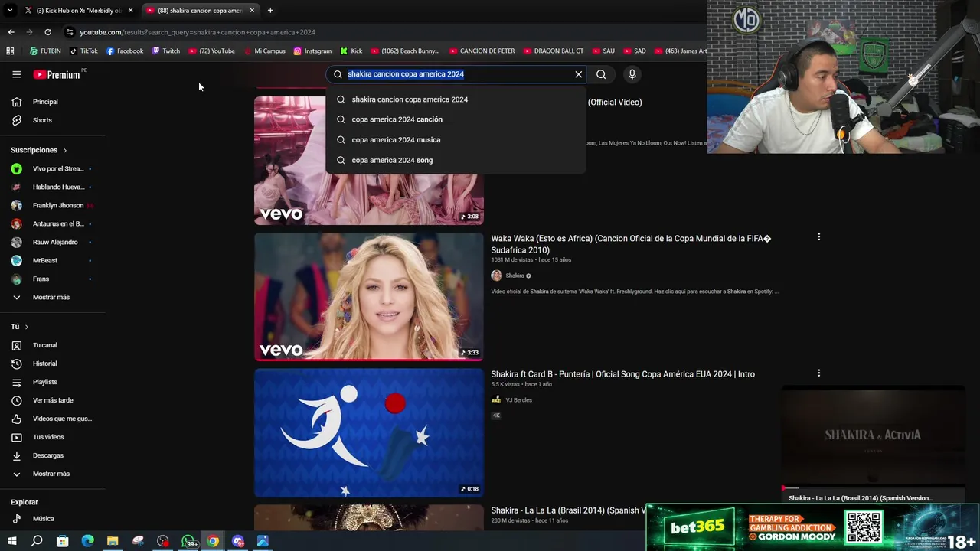Select suggestion copa america 2024 canción
Screen dimensions: 980x551
(456, 119)
